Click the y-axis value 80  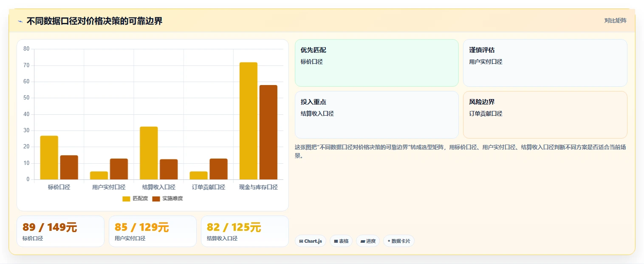tap(26, 49)
